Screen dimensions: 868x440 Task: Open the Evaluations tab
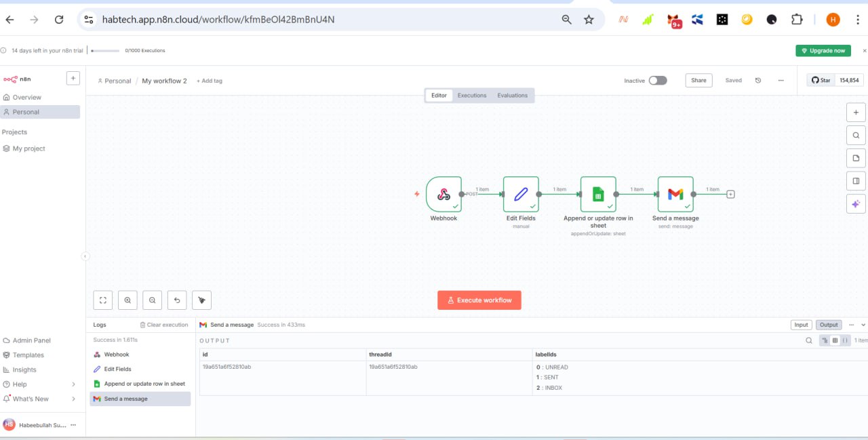point(512,96)
